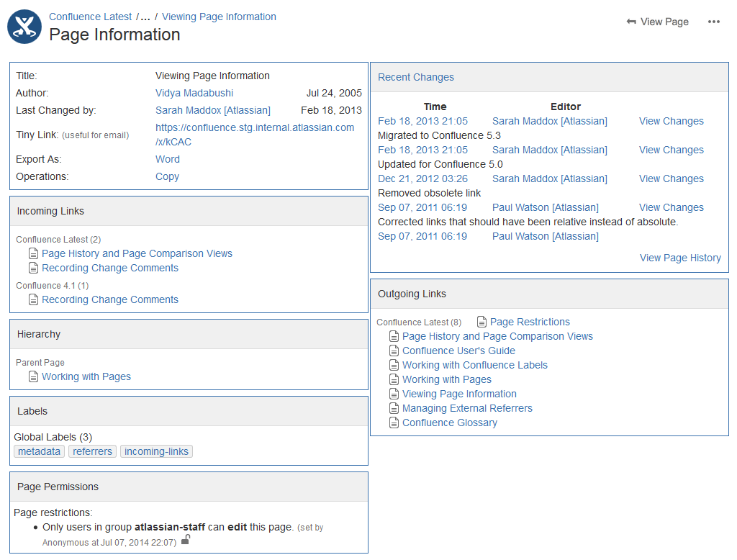
Task: Open Working with Pages in Outgoing Links
Action: [x=446, y=379]
